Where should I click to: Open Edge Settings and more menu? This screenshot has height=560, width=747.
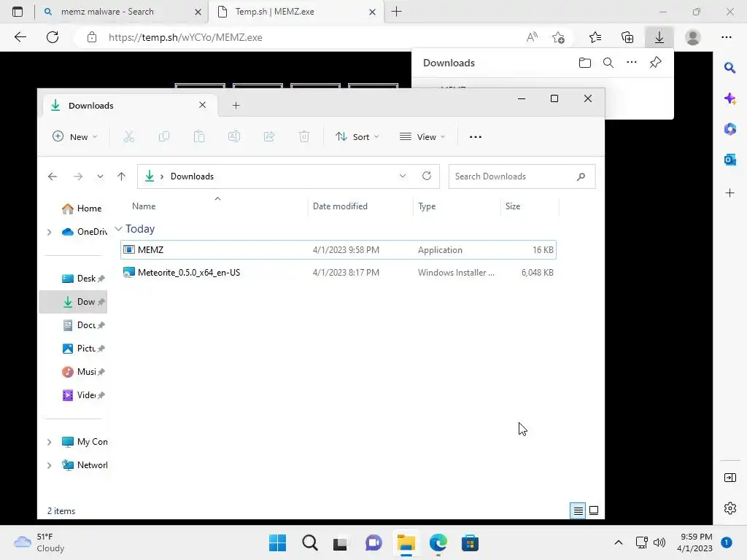point(727,37)
